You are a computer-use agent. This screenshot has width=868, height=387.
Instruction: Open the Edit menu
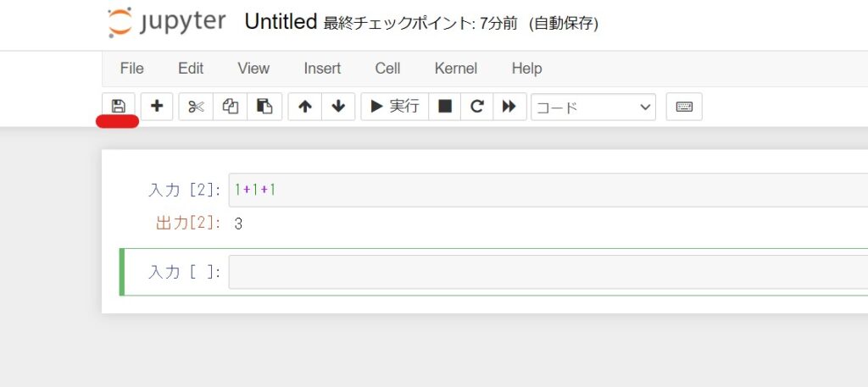tap(191, 69)
